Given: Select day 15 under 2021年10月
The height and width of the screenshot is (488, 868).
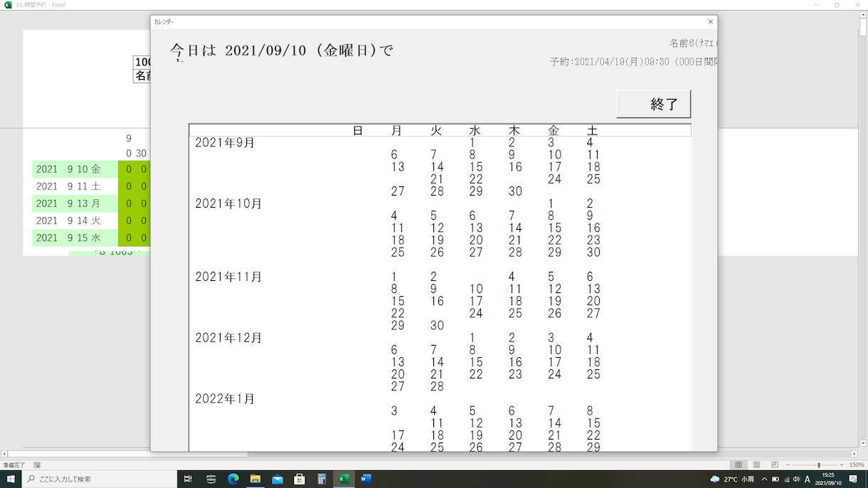Looking at the screenshot, I should (x=554, y=228).
